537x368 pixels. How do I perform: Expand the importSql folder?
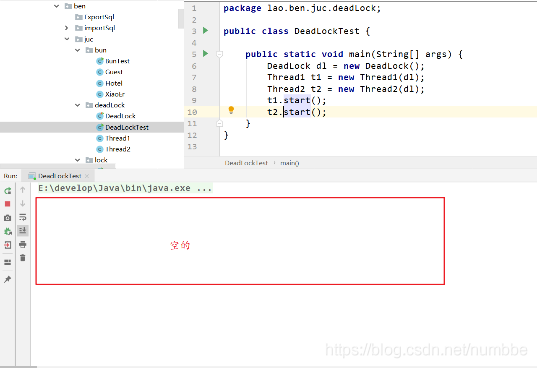tap(67, 28)
